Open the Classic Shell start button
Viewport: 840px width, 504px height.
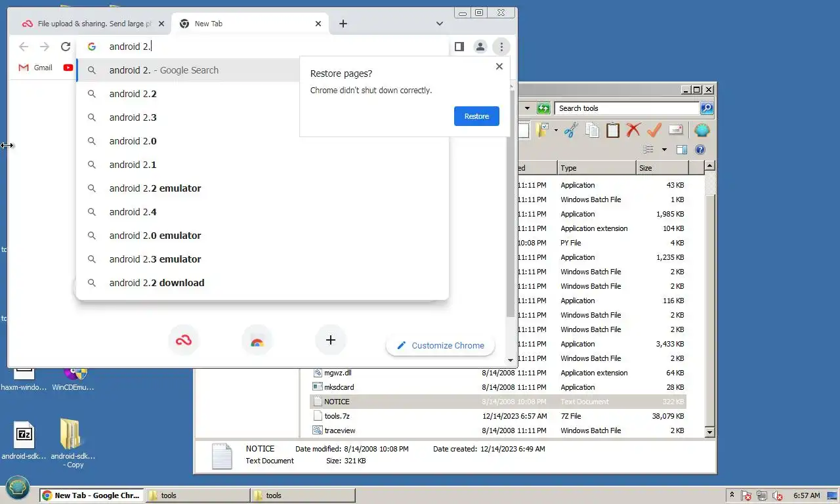click(x=18, y=488)
